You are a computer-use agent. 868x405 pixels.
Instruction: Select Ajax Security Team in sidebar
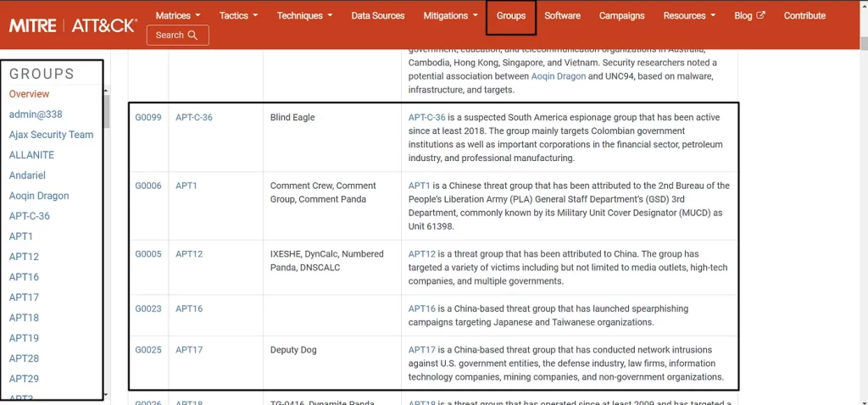coord(51,135)
